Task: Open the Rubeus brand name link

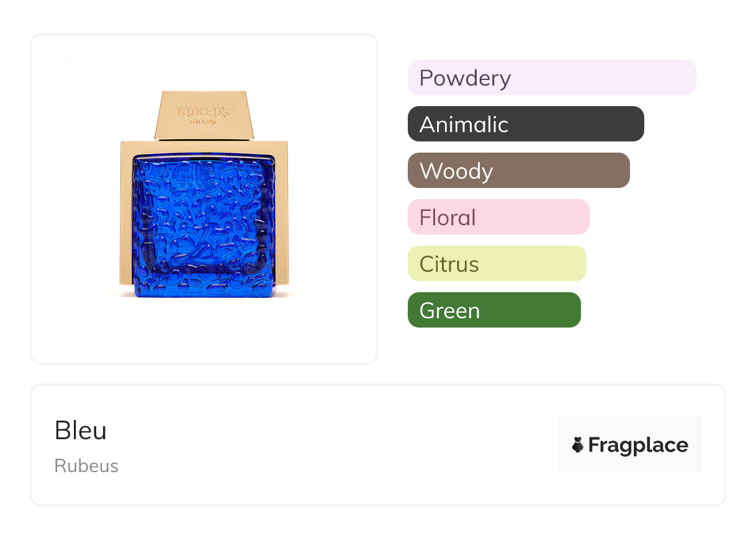Action: click(x=86, y=466)
